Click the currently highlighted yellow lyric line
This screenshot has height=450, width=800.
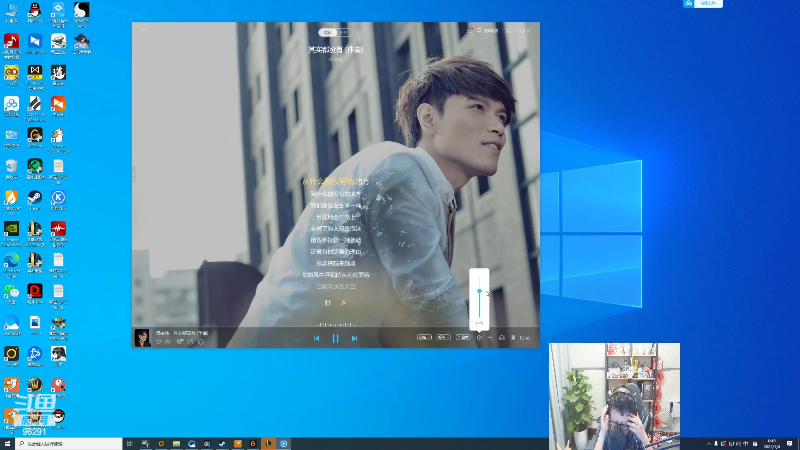point(335,181)
